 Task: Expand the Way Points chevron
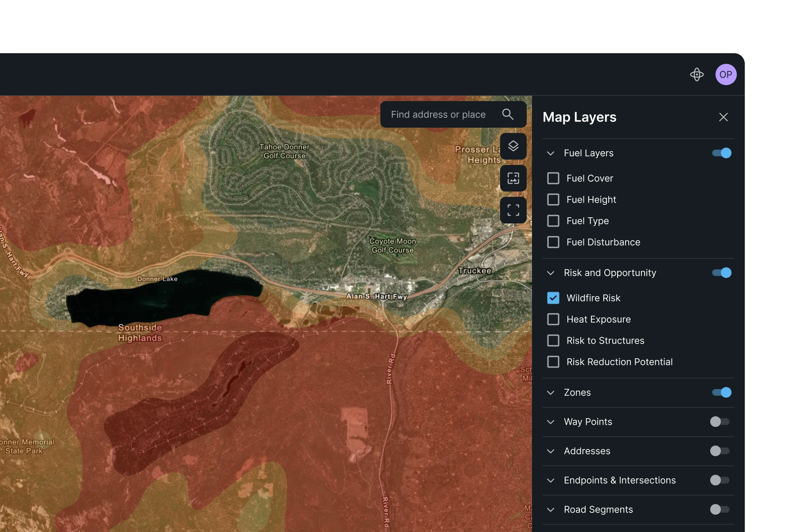(x=551, y=422)
